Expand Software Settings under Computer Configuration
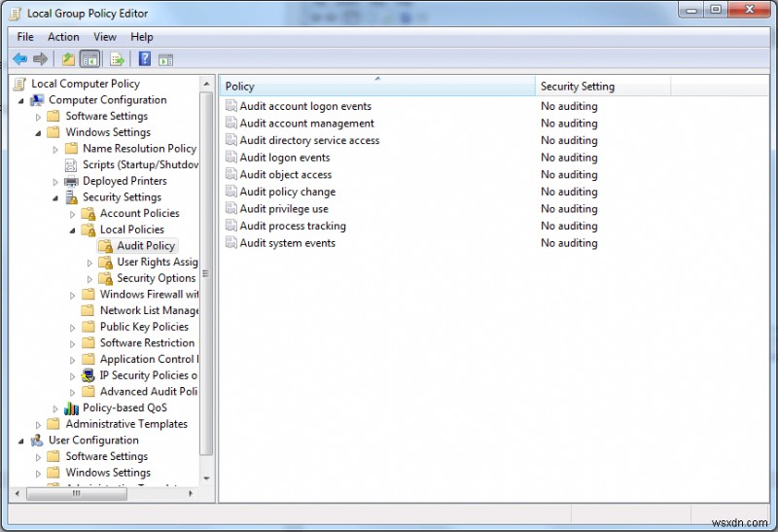Image resolution: width=778 pixels, height=532 pixels. point(38,117)
